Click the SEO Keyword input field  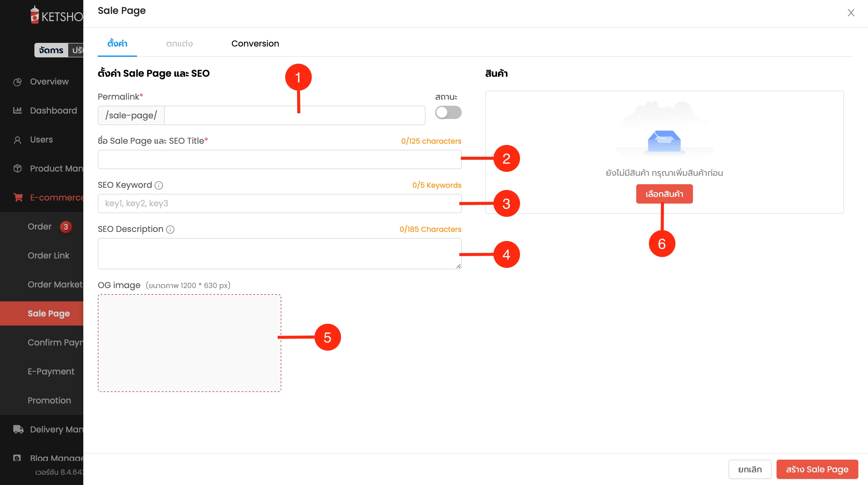point(279,203)
